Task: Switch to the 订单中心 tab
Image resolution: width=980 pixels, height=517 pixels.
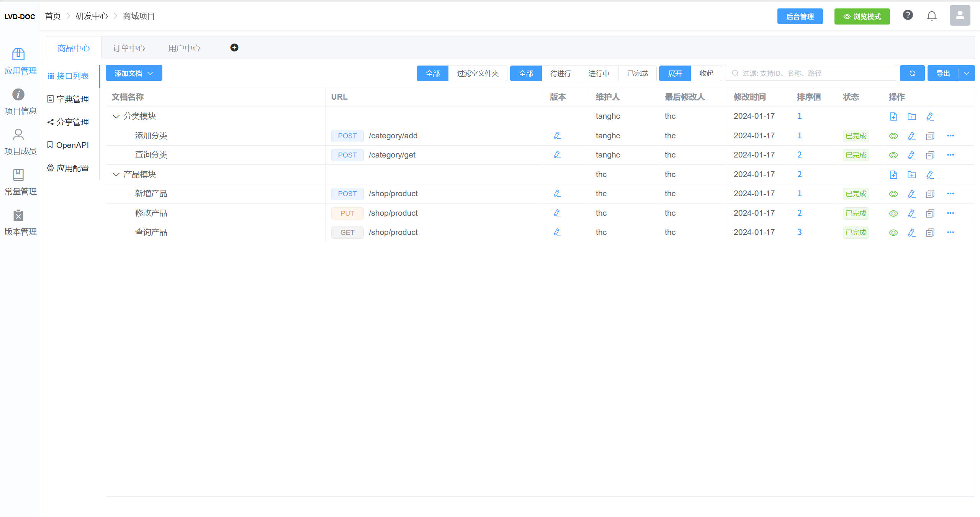Action: coord(129,48)
